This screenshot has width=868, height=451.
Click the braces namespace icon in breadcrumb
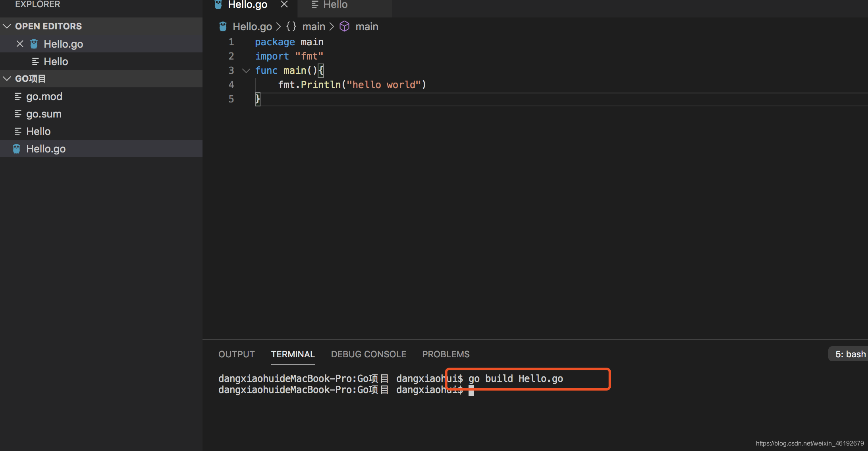click(x=291, y=27)
